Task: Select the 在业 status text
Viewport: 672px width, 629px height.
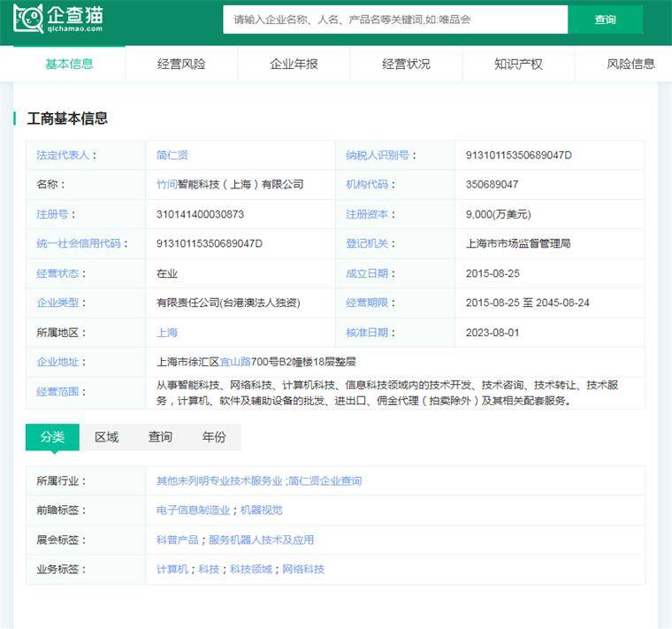Action: coord(167,273)
